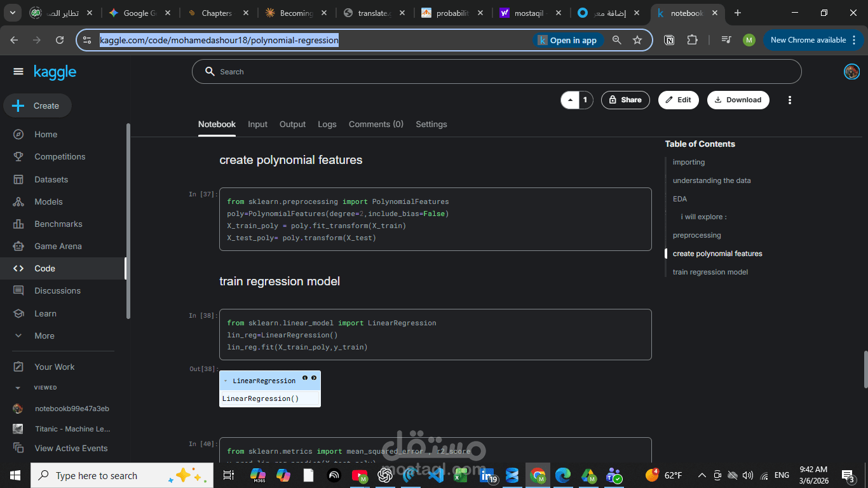
Task: Click the kaggle logo
Action: (x=55, y=72)
